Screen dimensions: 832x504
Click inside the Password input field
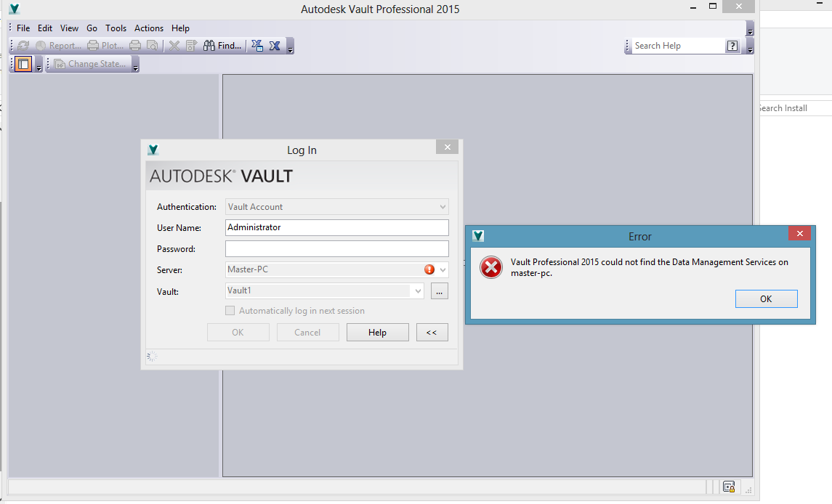336,248
